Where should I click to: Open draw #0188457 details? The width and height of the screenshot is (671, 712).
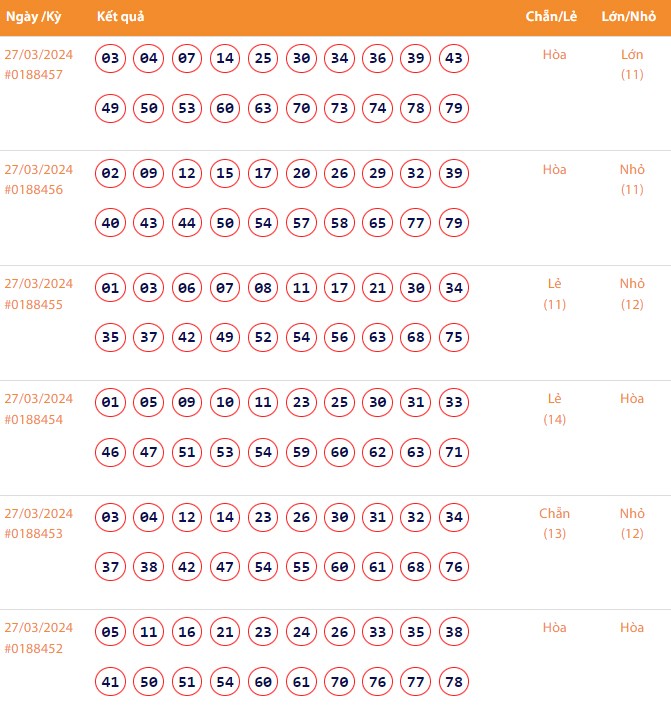[34, 75]
